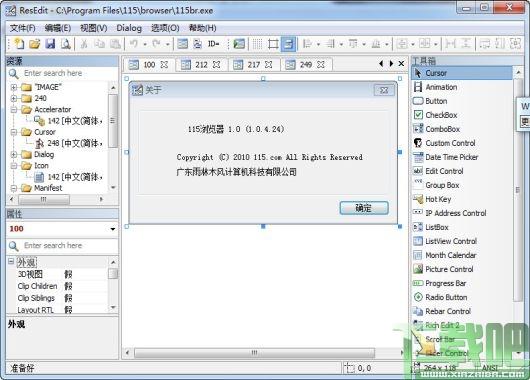Select the Month Calendar tool

point(444,255)
